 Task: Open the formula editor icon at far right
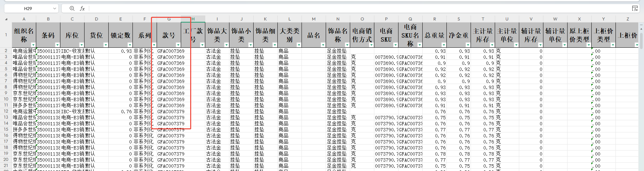tap(635, 8)
